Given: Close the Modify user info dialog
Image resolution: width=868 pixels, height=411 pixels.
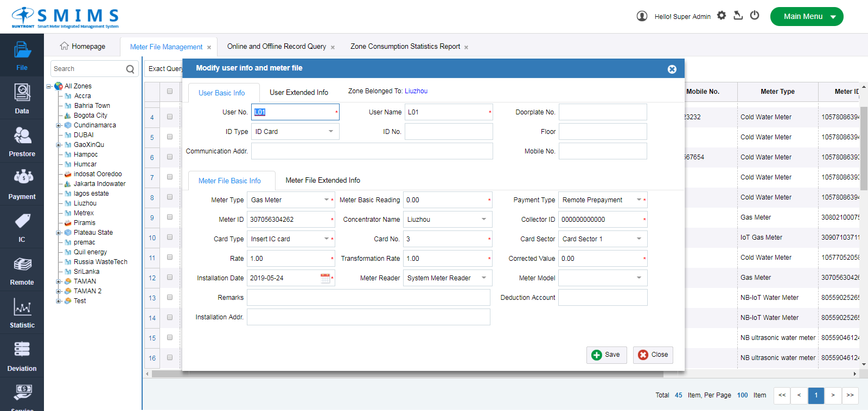Looking at the screenshot, I should (672, 69).
